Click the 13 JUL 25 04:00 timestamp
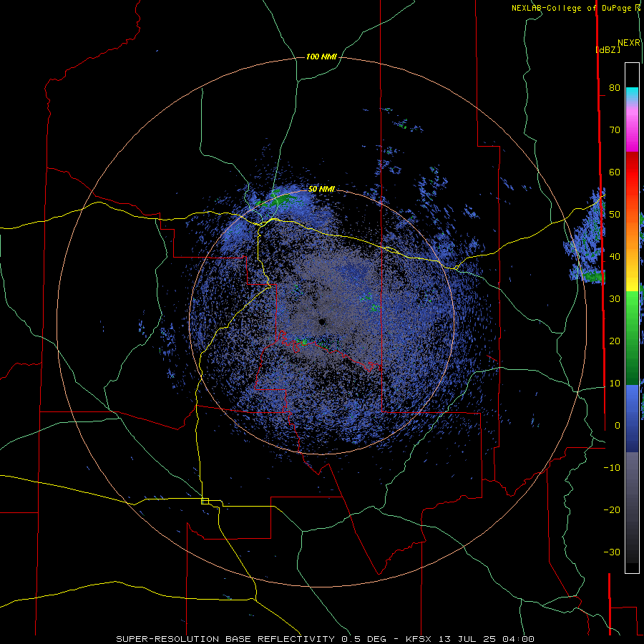Screen dimensions: 644x644 486,639
